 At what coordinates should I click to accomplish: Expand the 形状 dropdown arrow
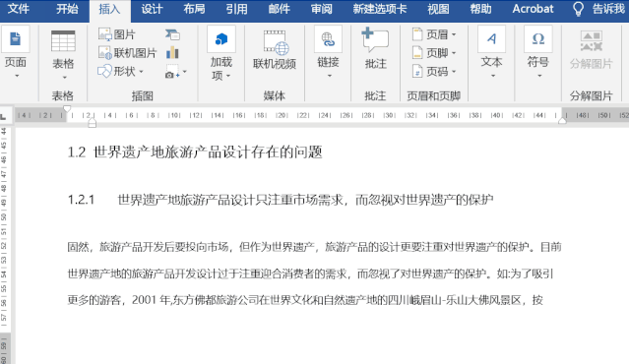coord(141,72)
